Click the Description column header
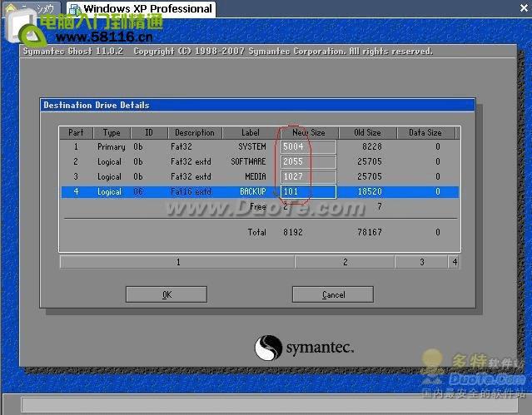532x415 pixels. [195, 132]
